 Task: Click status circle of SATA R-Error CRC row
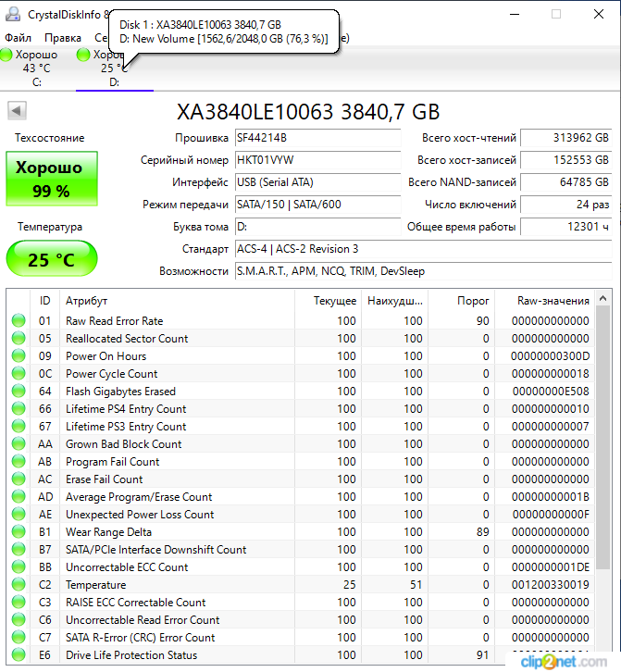coord(19,637)
